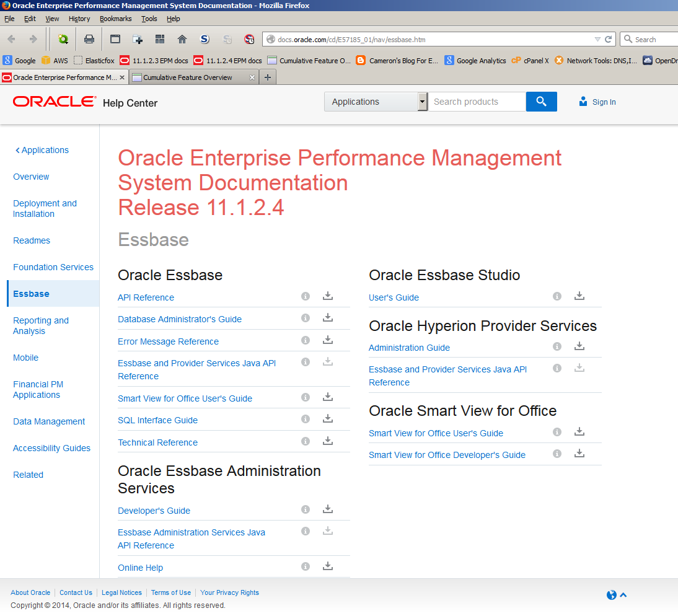This screenshot has width=678, height=616.
Task: Open the Readmes sidebar link
Action: tap(32, 240)
